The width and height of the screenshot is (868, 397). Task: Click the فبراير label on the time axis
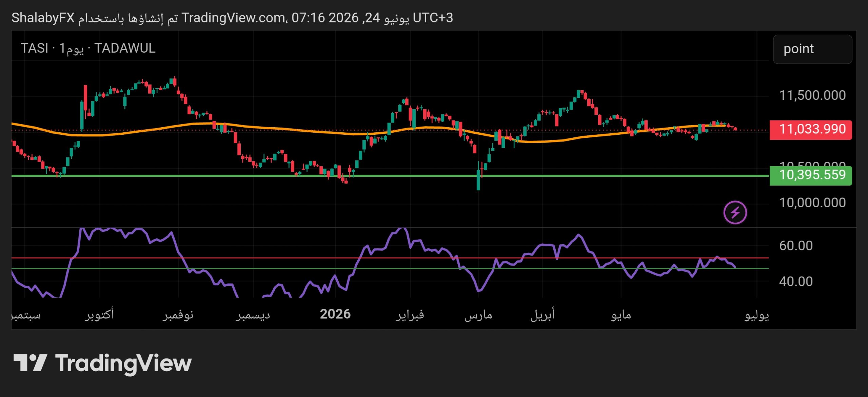410,315
